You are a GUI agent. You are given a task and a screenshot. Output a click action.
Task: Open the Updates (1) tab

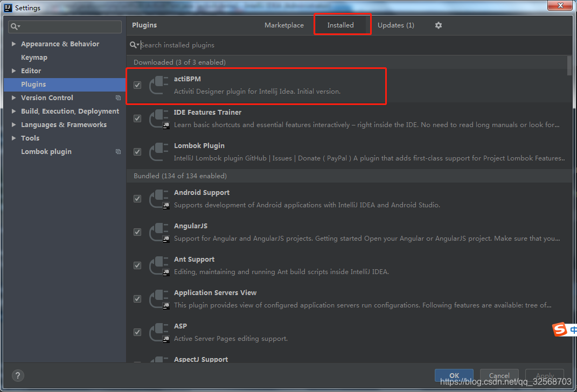click(395, 25)
